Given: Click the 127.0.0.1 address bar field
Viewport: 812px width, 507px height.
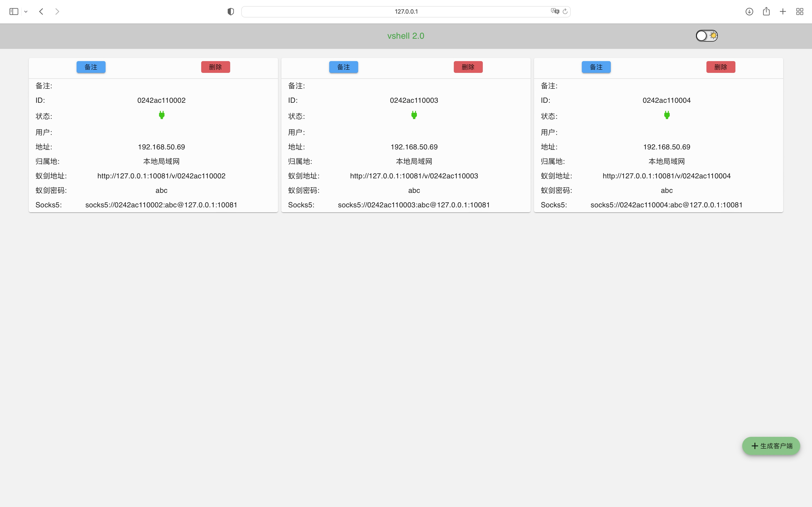Looking at the screenshot, I should (406, 12).
